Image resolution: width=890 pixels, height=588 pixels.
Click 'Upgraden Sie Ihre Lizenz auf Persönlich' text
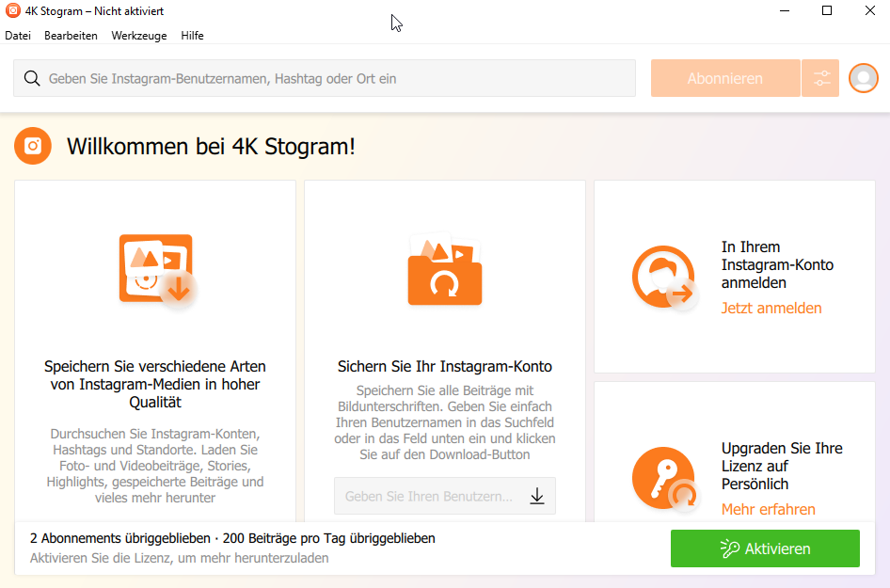pyautogui.click(x=782, y=466)
